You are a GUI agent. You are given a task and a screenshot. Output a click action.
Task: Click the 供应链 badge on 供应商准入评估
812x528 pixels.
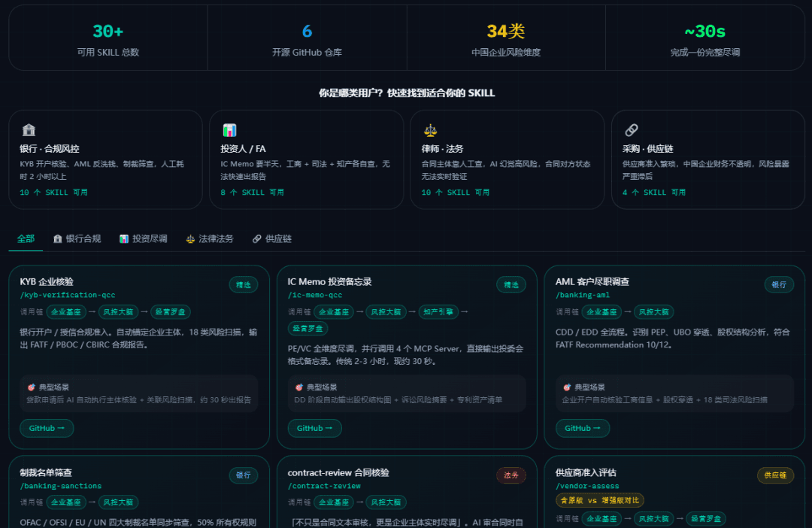coord(775,475)
